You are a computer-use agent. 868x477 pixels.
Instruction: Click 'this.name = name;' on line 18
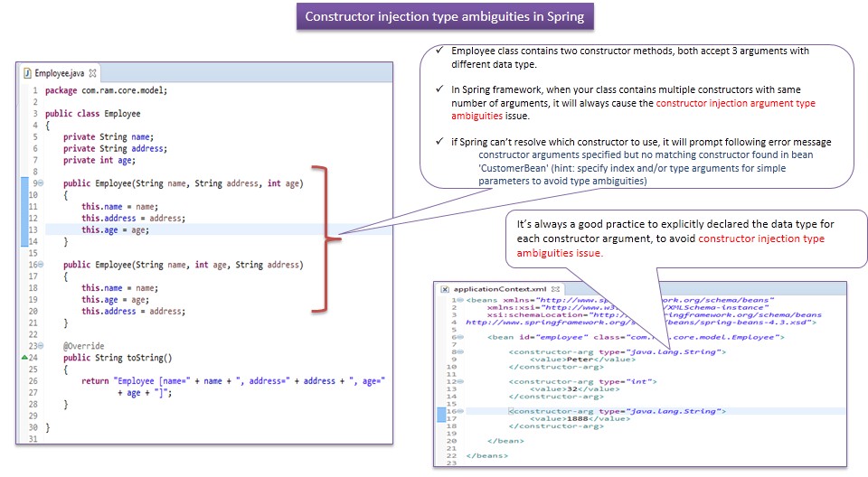pyautogui.click(x=119, y=288)
